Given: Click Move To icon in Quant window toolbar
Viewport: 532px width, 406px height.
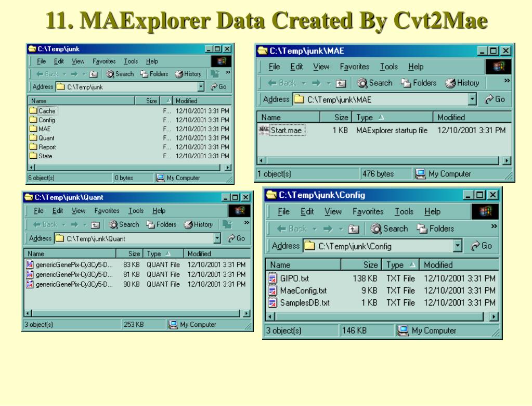Looking at the screenshot, I should click(227, 224).
